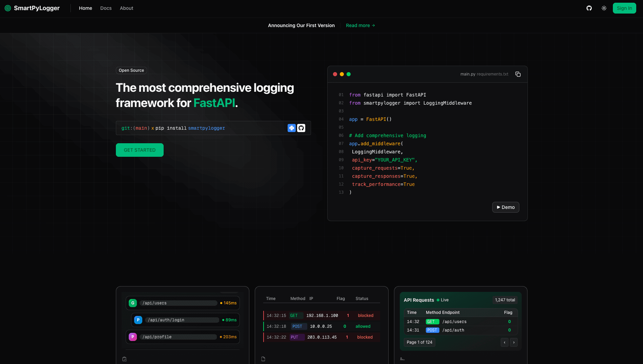Screen dimensions: 643x364
Task: Open GitHub from the header icon
Action: [x=589, y=8]
